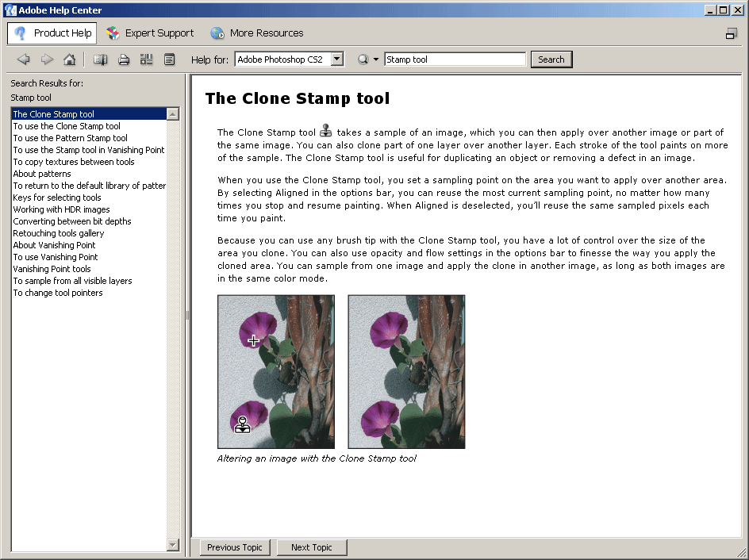The image size is (749, 560).
Task: Click the Search button
Action: coord(551,59)
